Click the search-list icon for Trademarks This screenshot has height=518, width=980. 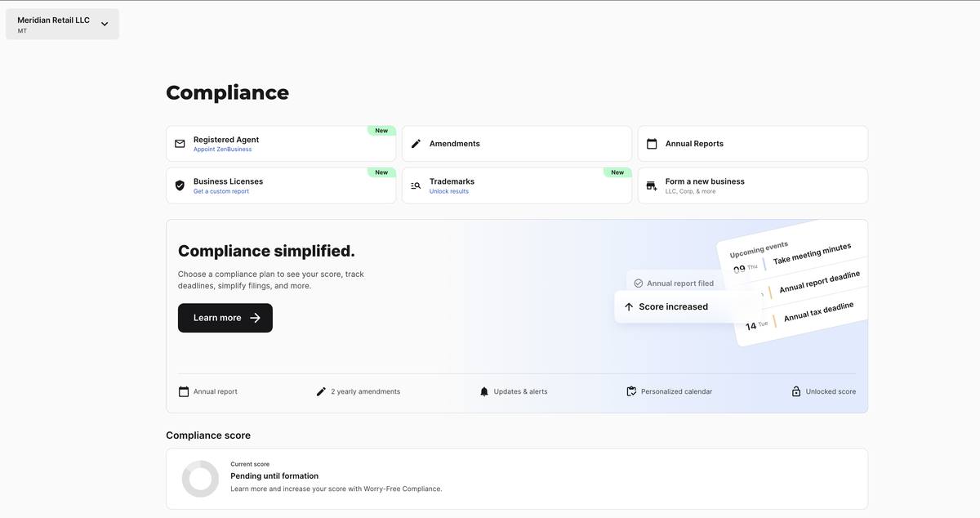pos(416,185)
